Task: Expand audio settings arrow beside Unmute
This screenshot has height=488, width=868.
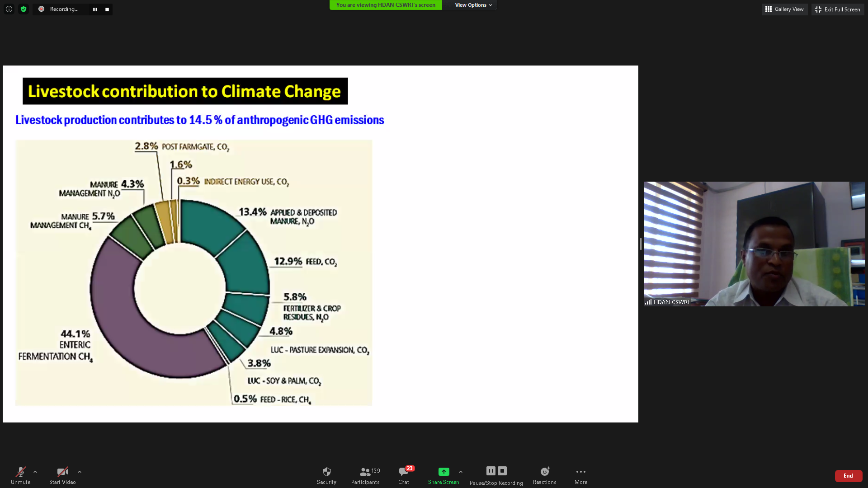Action: point(35,472)
